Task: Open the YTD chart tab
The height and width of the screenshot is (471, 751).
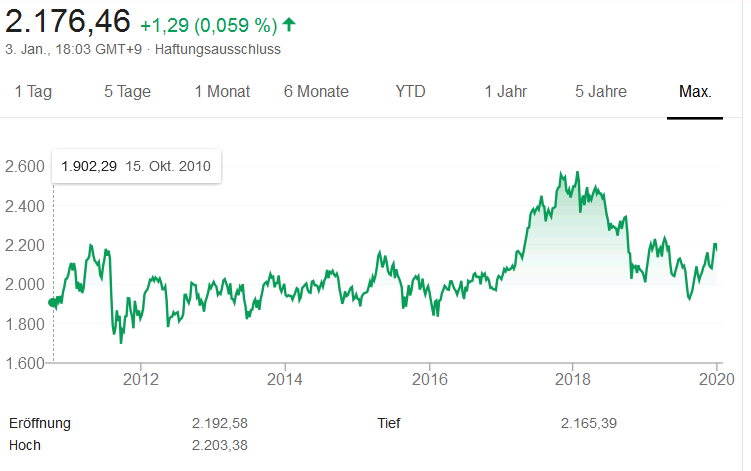Action: pyautogui.click(x=410, y=92)
